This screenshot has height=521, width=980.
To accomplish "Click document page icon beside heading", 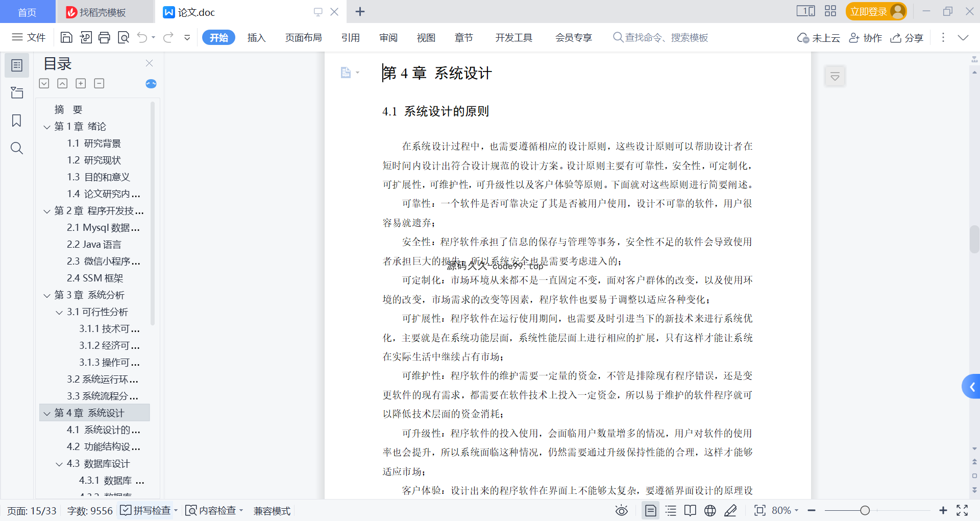I will [346, 73].
